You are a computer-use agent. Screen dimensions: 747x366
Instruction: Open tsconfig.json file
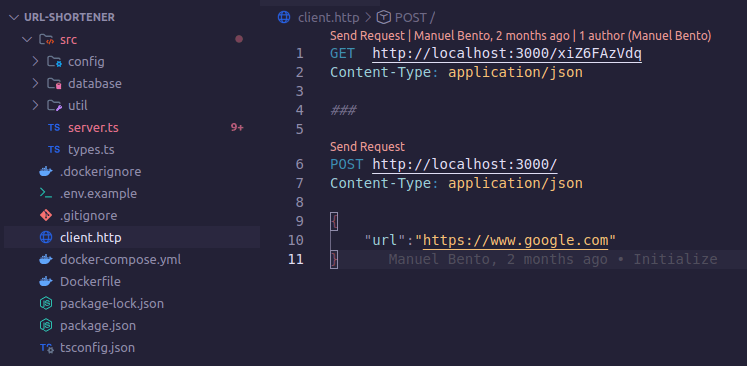[x=97, y=347]
